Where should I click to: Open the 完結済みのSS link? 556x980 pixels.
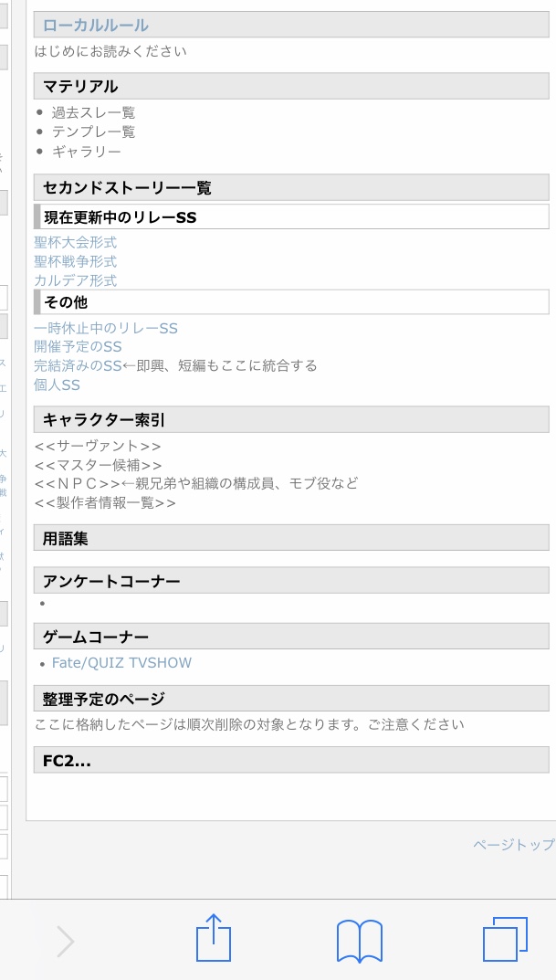coord(78,365)
